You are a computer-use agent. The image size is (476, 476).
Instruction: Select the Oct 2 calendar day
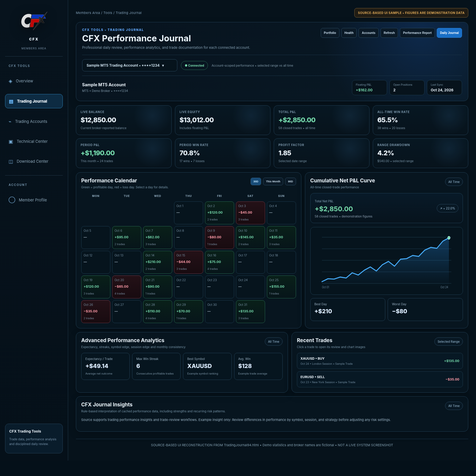[x=220, y=213]
